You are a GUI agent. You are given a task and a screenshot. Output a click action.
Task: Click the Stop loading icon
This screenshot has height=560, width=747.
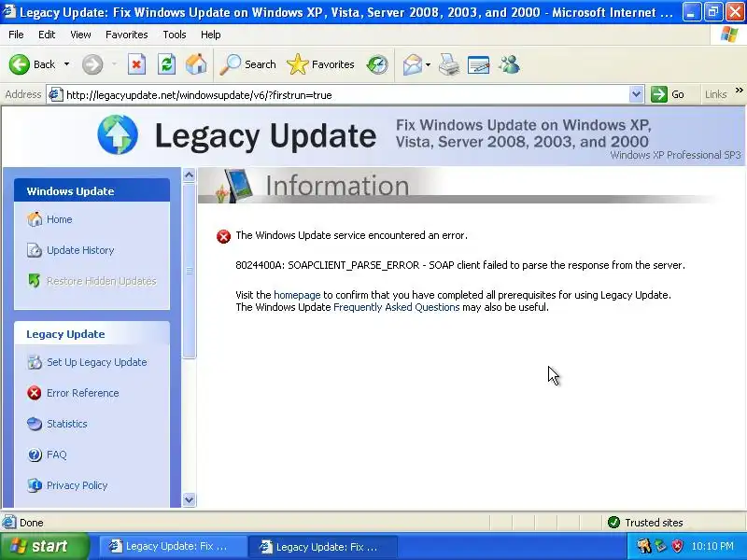click(x=136, y=64)
